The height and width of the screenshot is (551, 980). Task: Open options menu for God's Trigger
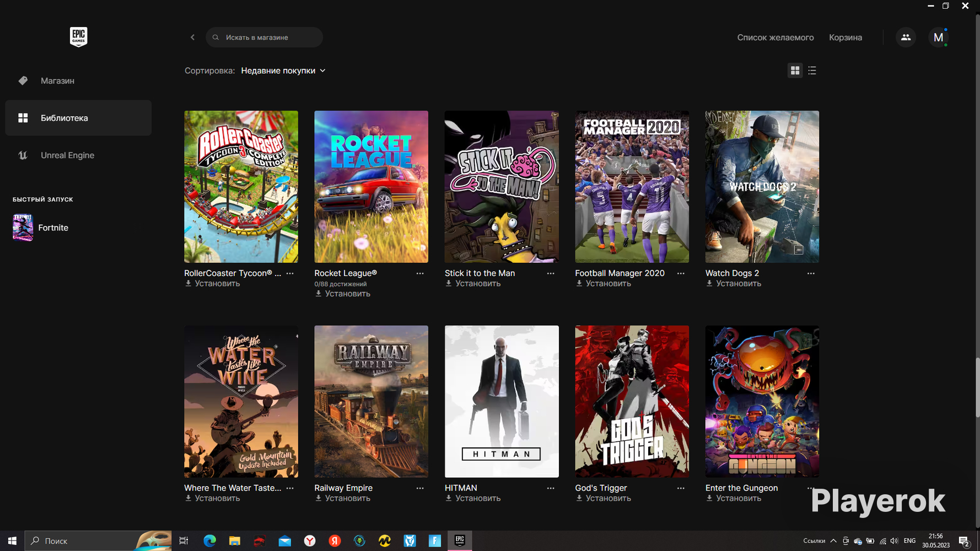[681, 488]
